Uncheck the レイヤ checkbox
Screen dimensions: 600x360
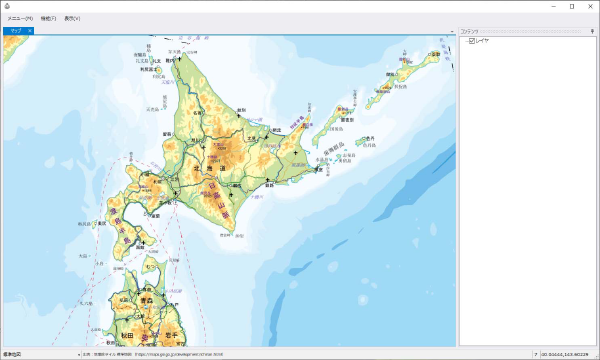pyautogui.click(x=472, y=41)
